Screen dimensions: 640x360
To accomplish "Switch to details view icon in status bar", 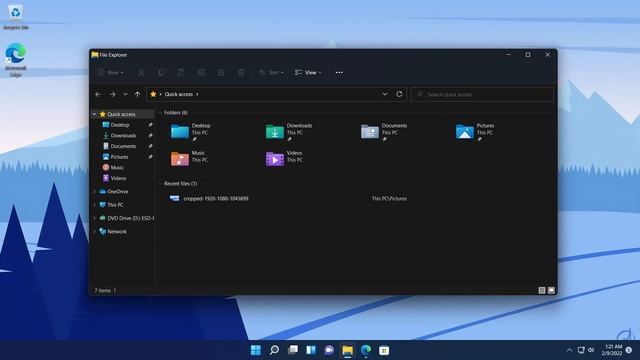I will click(x=542, y=291).
